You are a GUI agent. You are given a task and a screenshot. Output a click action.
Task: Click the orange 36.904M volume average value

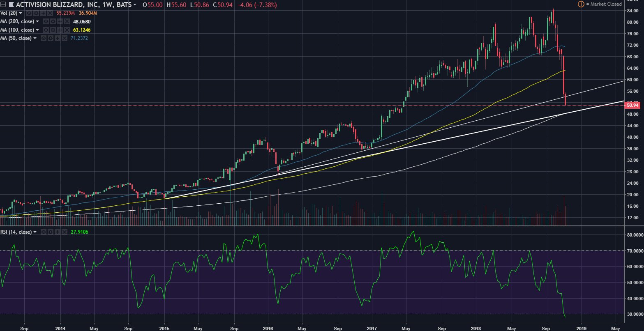[88, 13]
